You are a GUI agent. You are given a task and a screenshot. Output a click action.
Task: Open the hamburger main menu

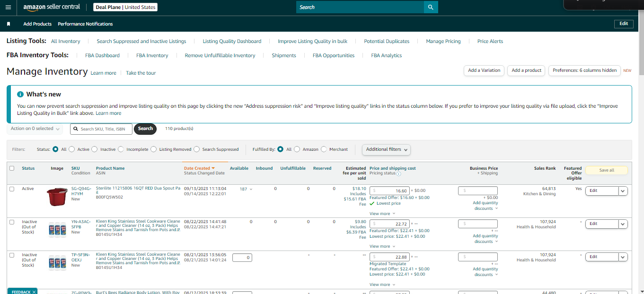click(8, 7)
